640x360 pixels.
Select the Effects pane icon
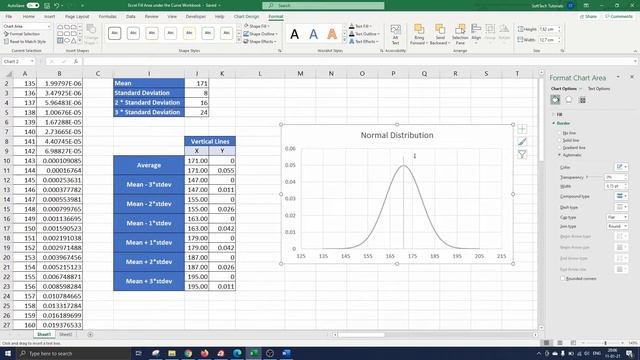click(569, 100)
